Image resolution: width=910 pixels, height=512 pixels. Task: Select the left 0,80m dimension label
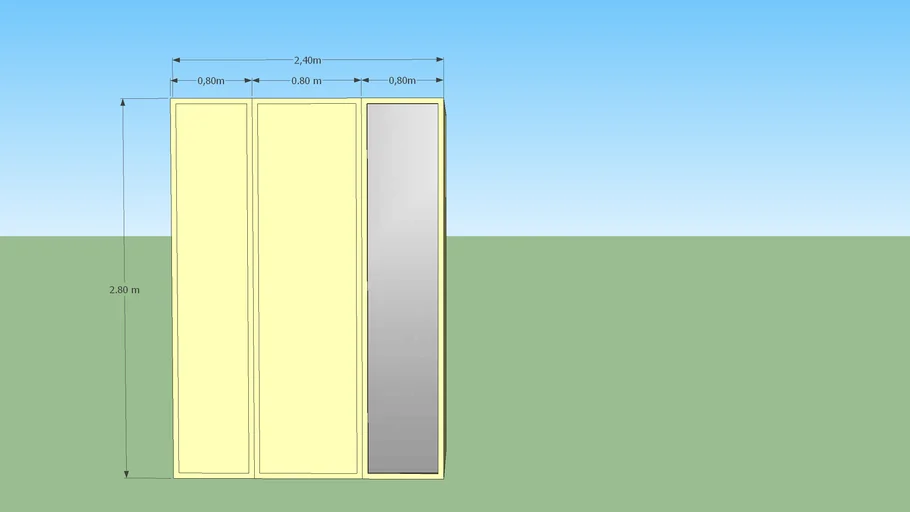click(210, 80)
